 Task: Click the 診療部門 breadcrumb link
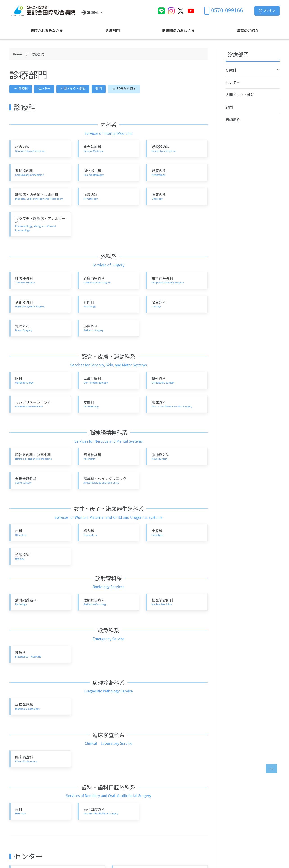(38, 54)
